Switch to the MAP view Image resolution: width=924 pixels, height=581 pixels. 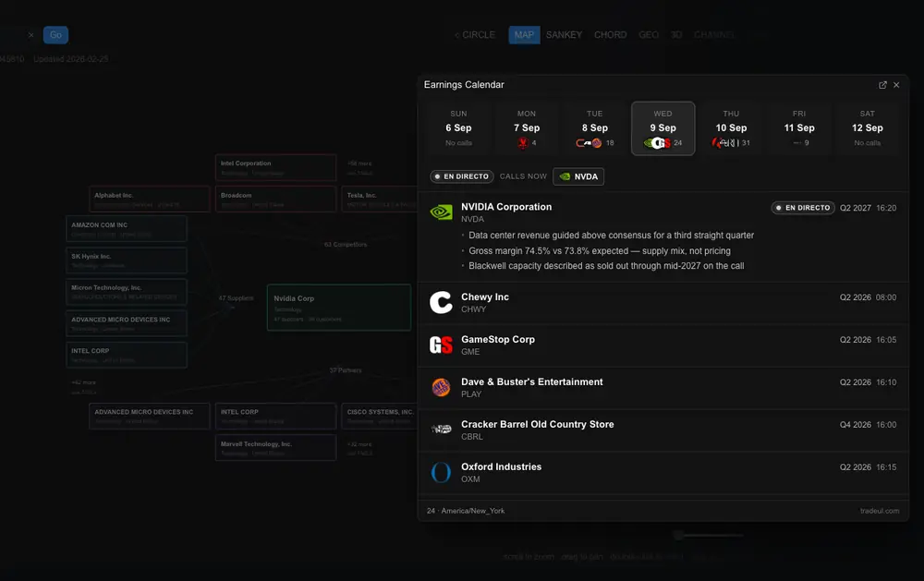[x=524, y=35]
